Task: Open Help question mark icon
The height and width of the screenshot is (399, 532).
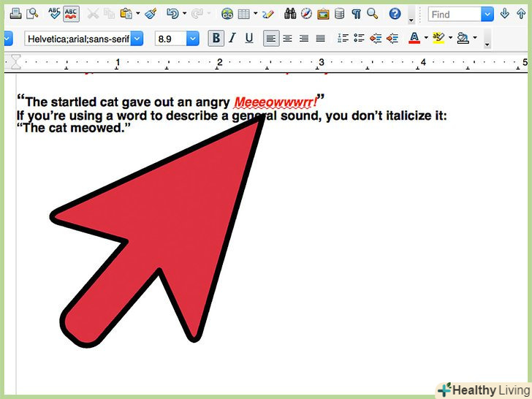Action: point(395,14)
